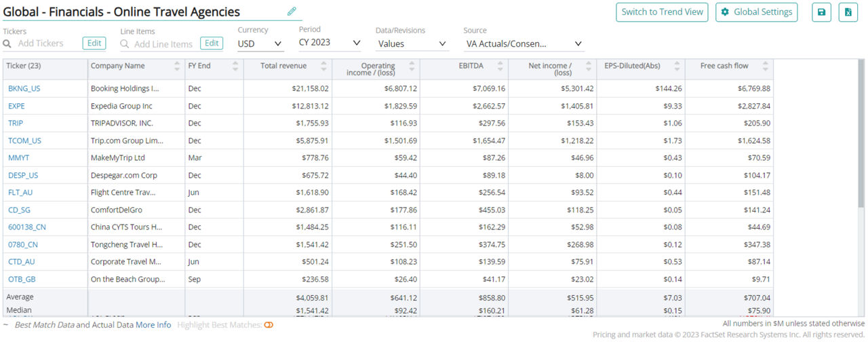
Task: Sort by EPS-Diluted column arrows
Action: (676, 66)
